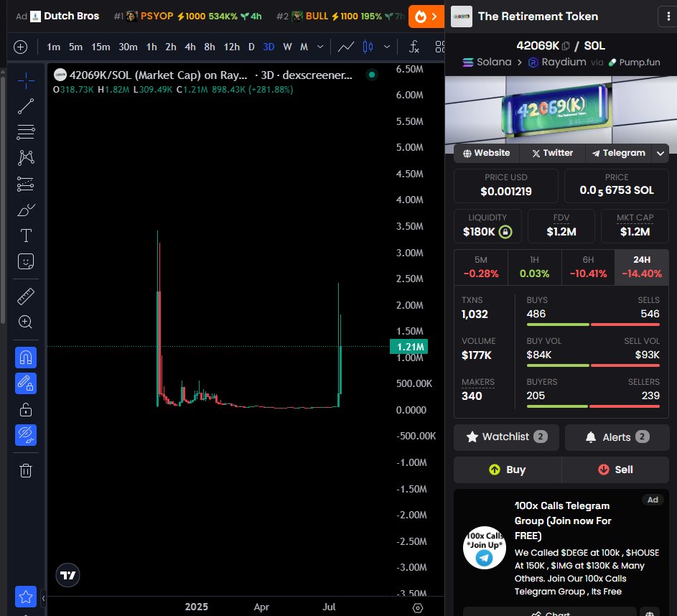Select the 12h timeframe
Screen dimensions: 677x616
click(x=231, y=47)
